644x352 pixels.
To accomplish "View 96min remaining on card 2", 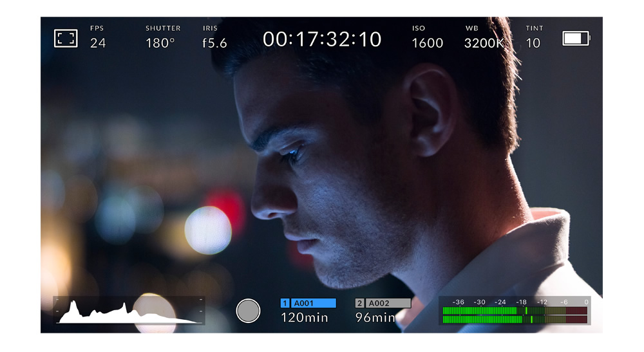I will [375, 317].
